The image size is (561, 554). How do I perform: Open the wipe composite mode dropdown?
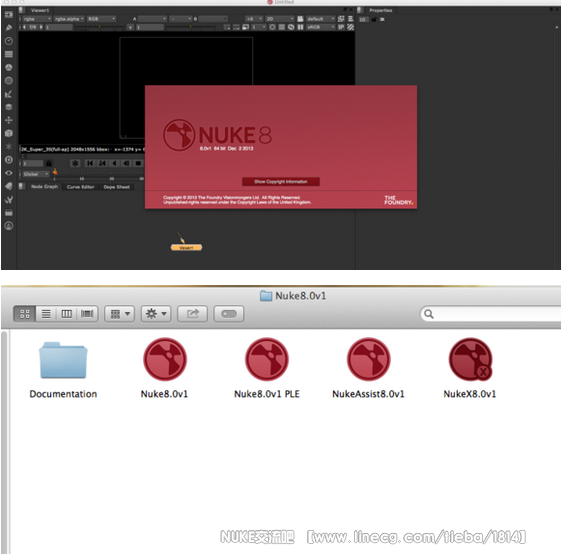pos(181,19)
